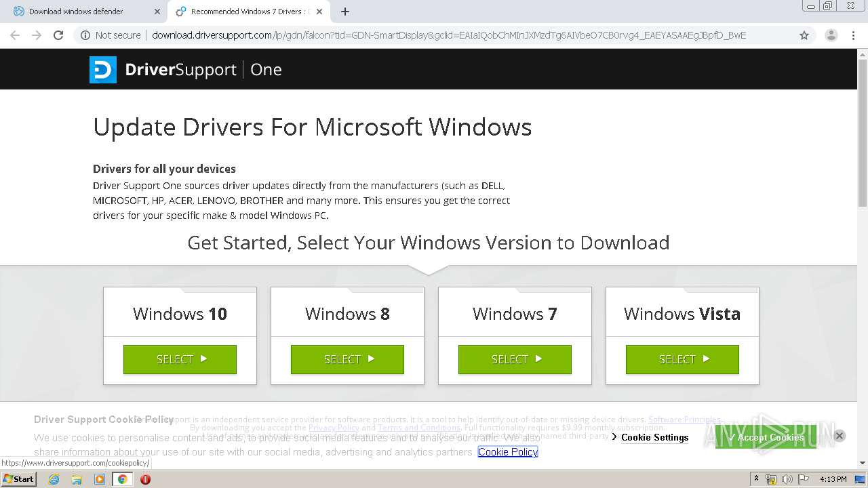The height and width of the screenshot is (488, 868).
Task: Open the Action Center flag icon
Action: [802, 479]
